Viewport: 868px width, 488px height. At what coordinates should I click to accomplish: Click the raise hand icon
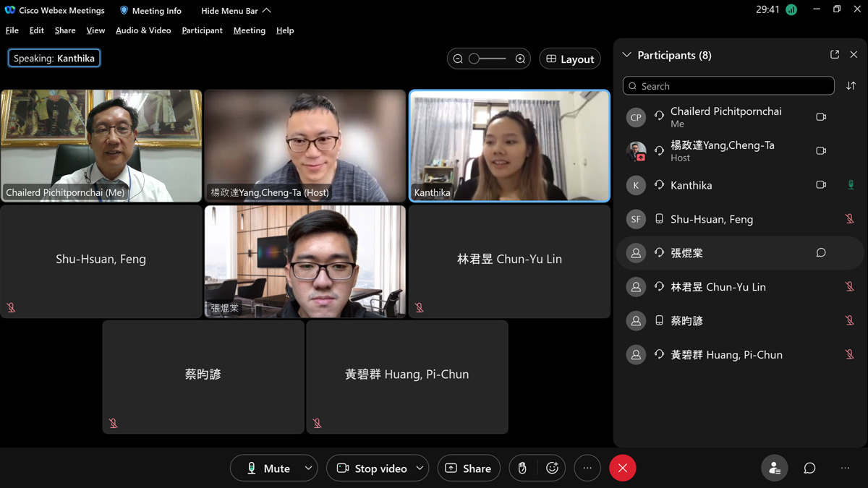click(x=522, y=468)
